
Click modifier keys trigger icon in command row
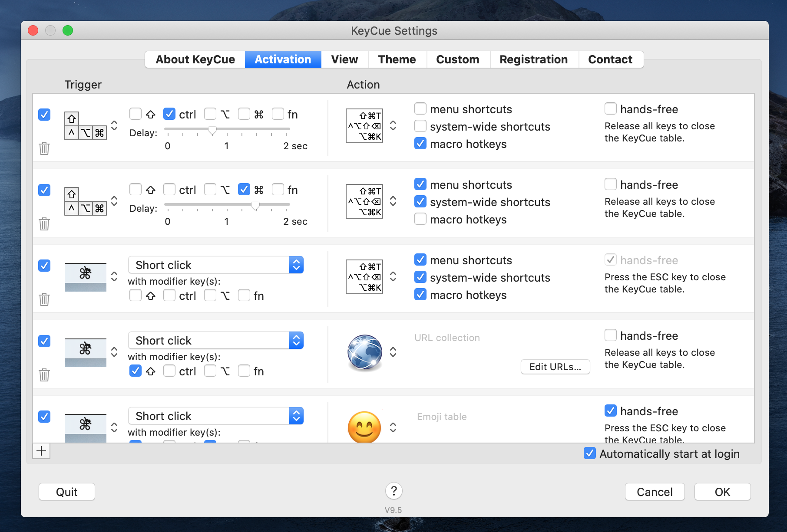pos(86,201)
